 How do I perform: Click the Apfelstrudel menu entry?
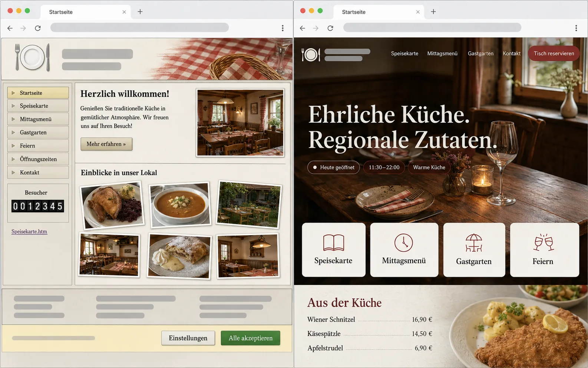370,348
